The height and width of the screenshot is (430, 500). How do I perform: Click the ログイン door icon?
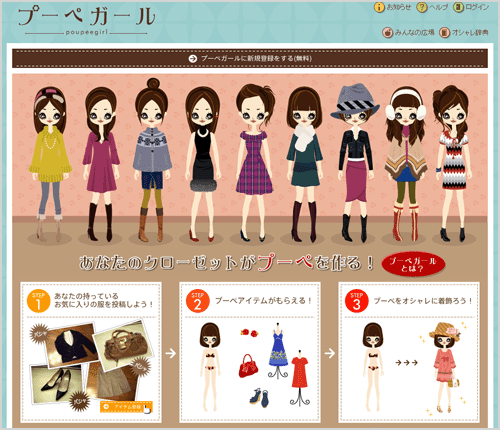[x=459, y=7]
